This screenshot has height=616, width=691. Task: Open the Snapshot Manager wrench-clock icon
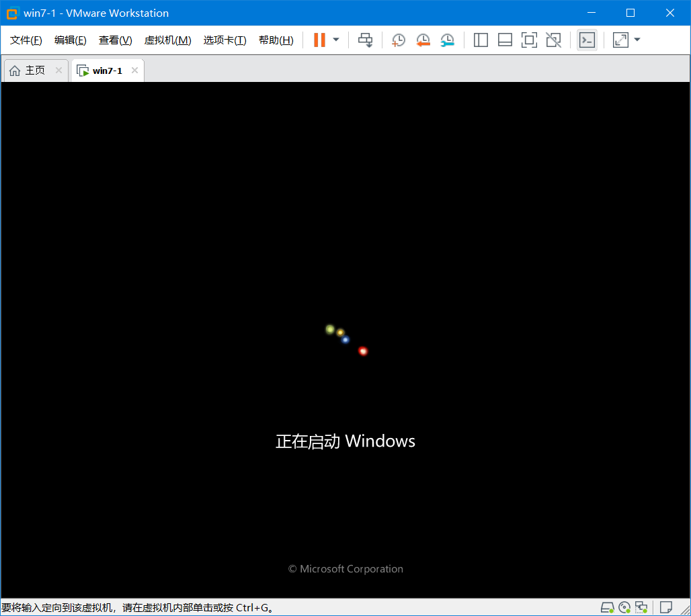click(447, 40)
